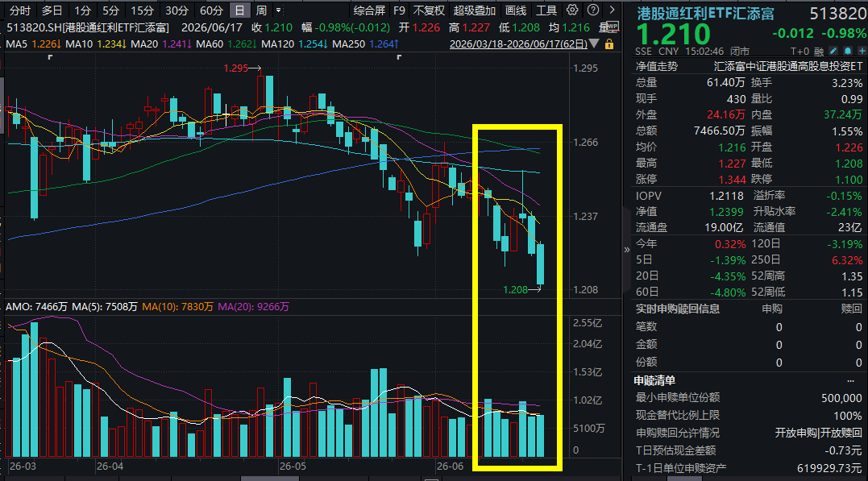Click the T+0 label

click(799, 52)
